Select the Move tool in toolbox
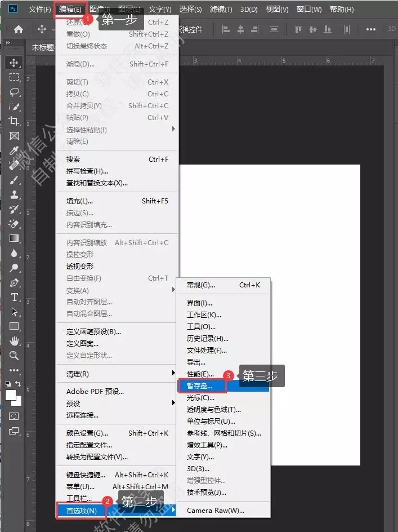 click(x=14, y=63)
